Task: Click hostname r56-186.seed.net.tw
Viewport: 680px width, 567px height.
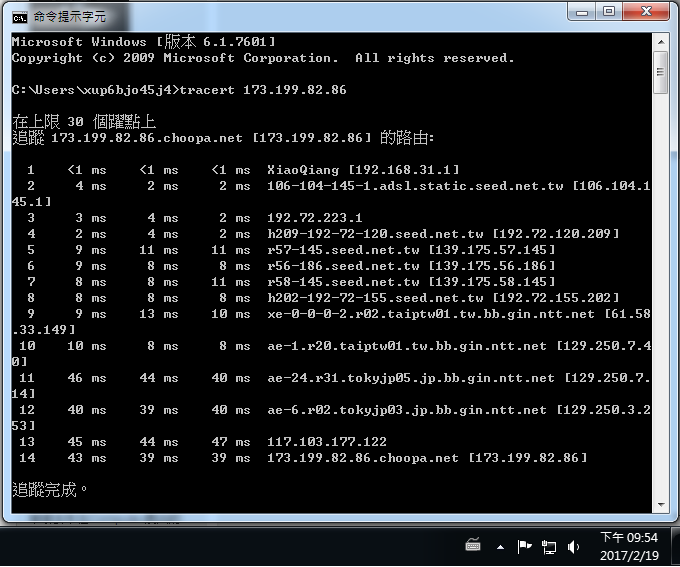Action: [x=343, y=266]
